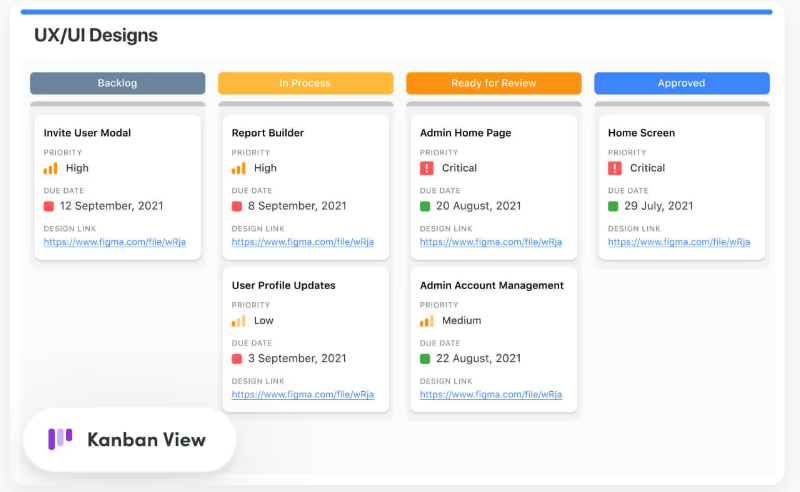Open the Report Builder card title
800x492 pixels.
tap(268, 133)
